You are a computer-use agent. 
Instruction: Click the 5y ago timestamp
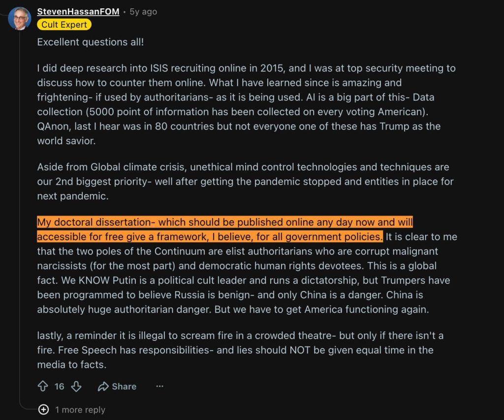point(143,12)
